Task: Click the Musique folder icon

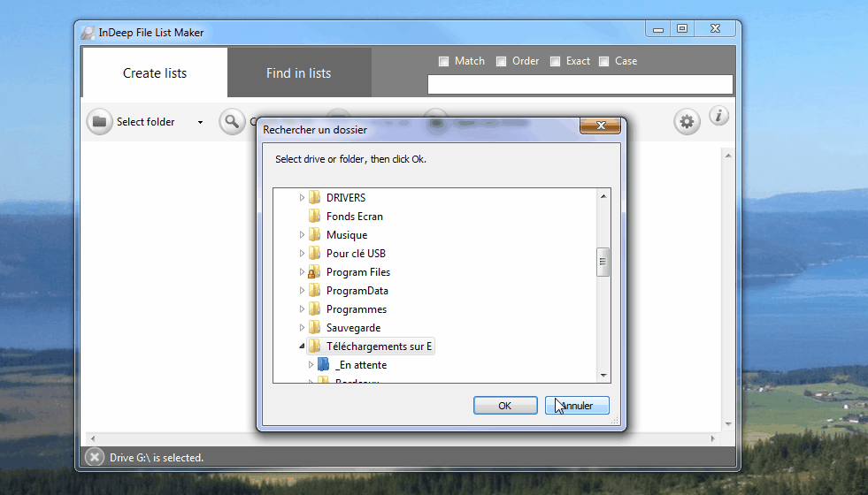Action: [314, 234]
